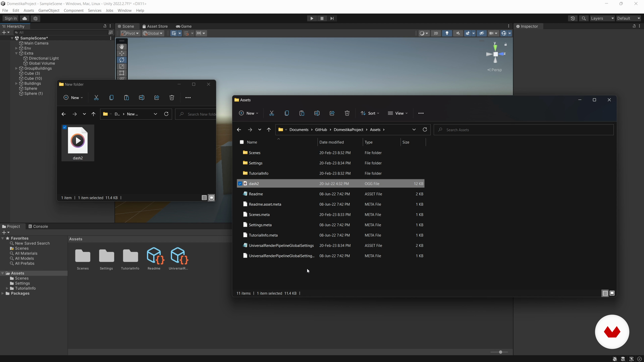Open Undo History icon in top toolbar

pos(573,18)
